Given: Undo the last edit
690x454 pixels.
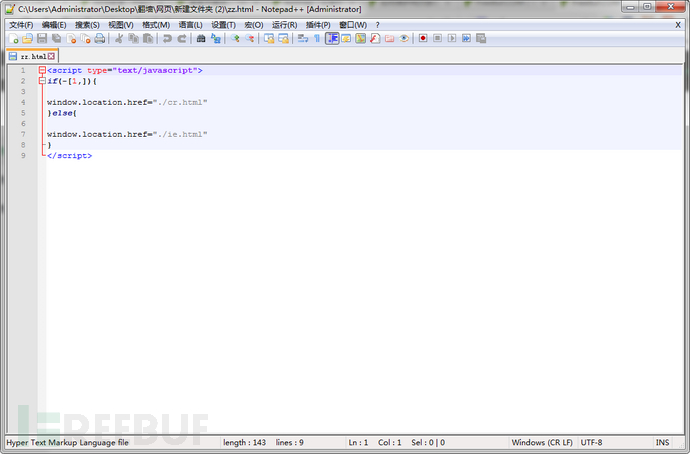Looking at the screenshot, I should pos(167,39).
